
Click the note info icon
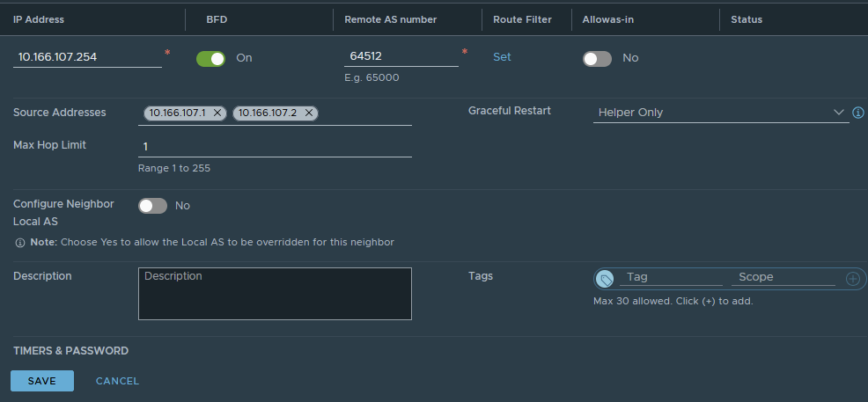tap(20, 242)
